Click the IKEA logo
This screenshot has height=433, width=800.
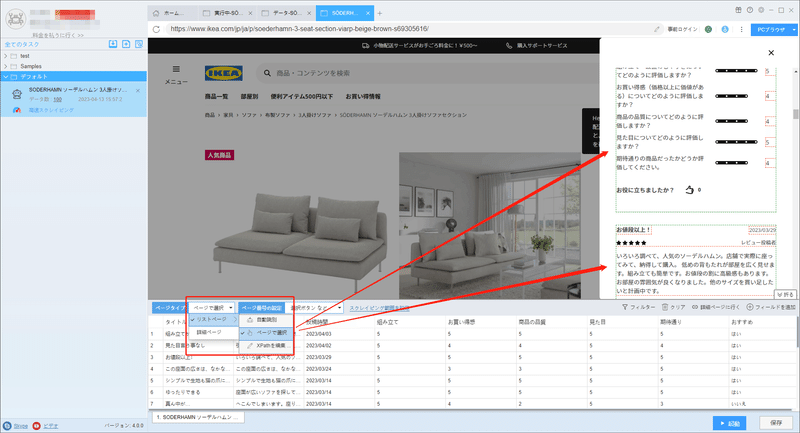[x=223, y=73]
